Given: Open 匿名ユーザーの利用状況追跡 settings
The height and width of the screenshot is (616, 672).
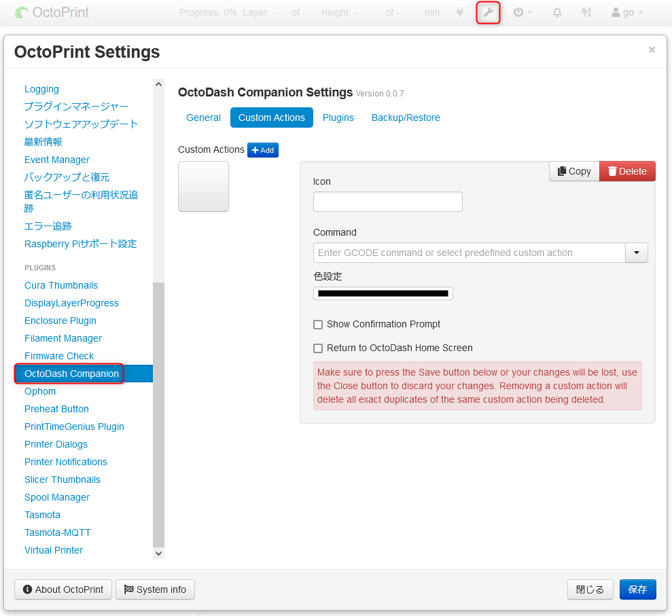Looking at the screenshot, I should point(82,201).
